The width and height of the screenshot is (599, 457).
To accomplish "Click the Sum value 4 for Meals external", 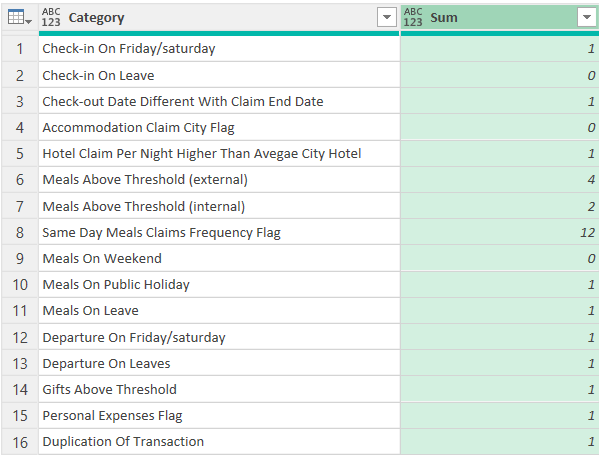I will tap(500, 180).
